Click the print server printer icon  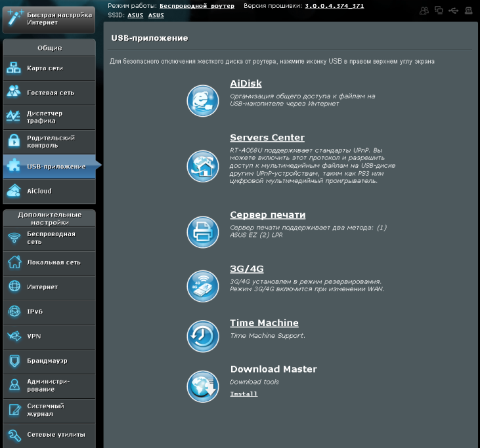pos(203,232)
